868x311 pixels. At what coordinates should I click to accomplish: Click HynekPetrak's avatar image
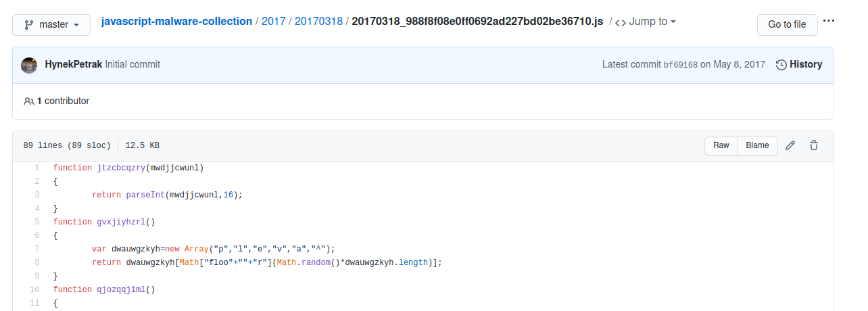point(29,65)
